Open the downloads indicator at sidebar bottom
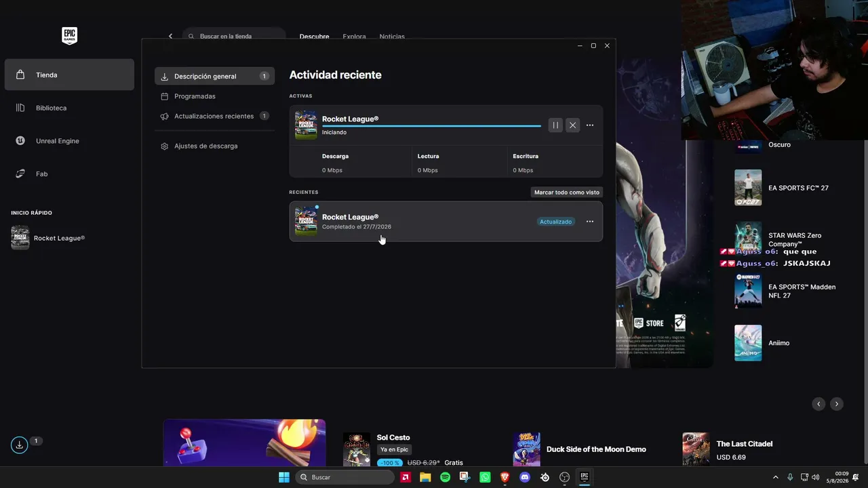 [x=20, y=445]
